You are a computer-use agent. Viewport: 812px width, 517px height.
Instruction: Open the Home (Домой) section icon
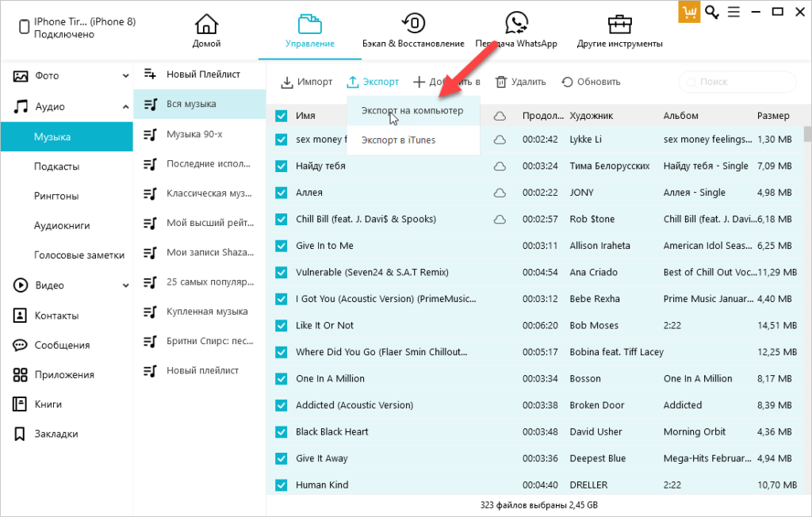coord(206,25)
